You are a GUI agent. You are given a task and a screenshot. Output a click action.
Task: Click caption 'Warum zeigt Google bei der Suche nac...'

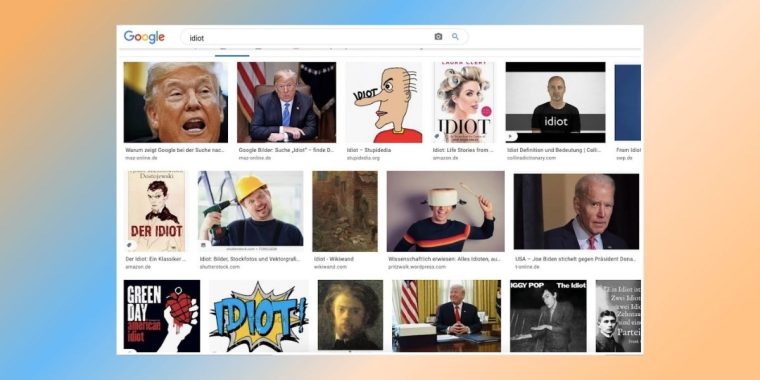coord(175,150)
